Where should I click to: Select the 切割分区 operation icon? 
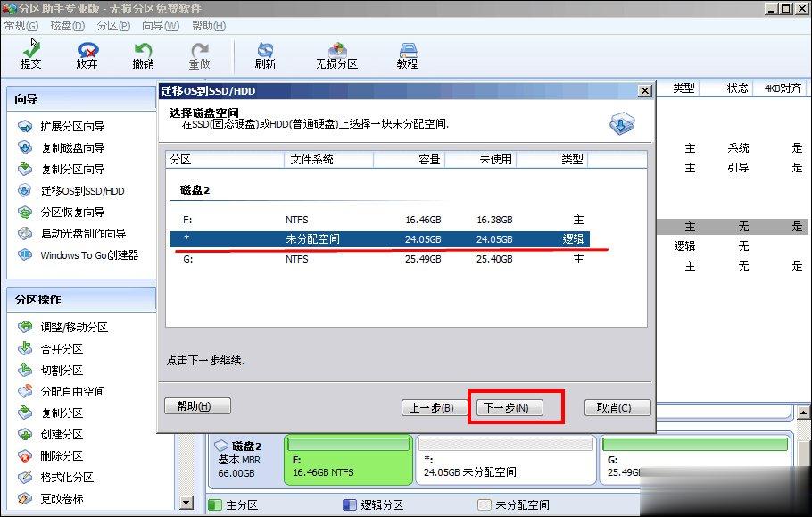pos(25,370)
